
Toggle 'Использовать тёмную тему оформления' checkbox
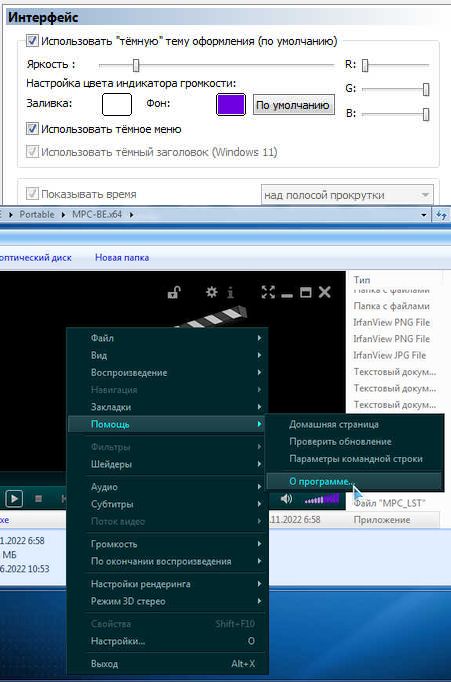32,41
